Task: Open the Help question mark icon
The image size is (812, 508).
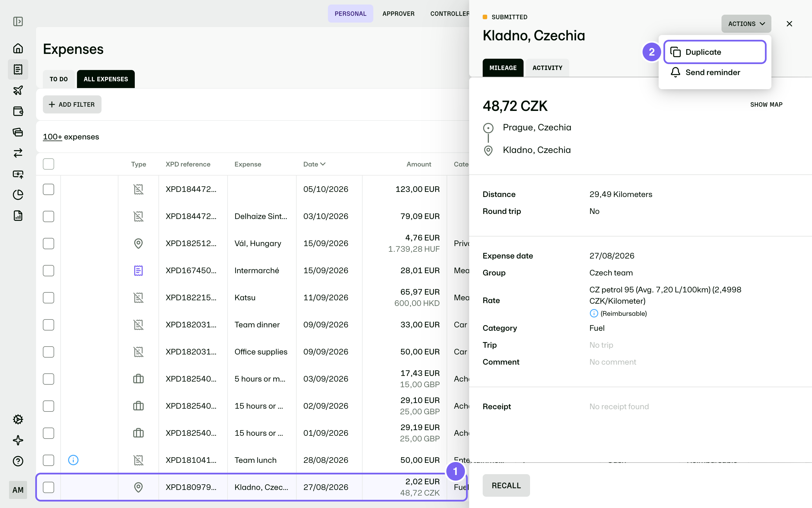Action: click(x=18, y=461)
